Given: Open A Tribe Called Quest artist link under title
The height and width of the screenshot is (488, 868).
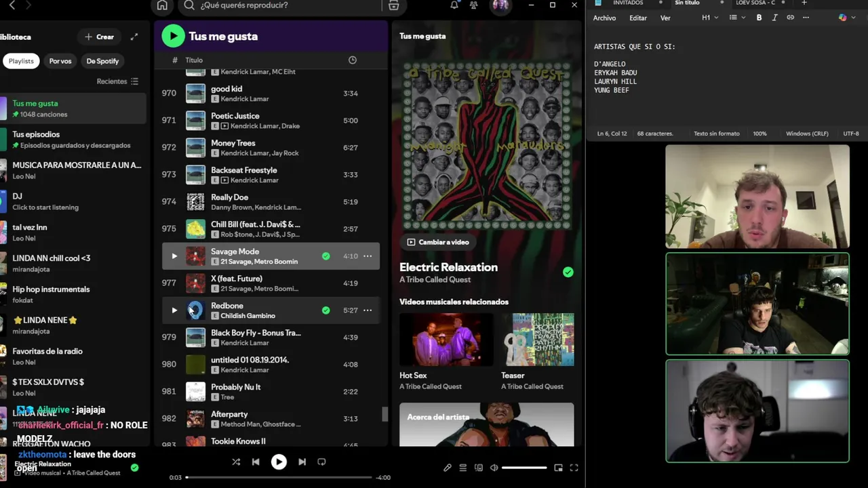Looking at the screenshot, I should (435, 279).
